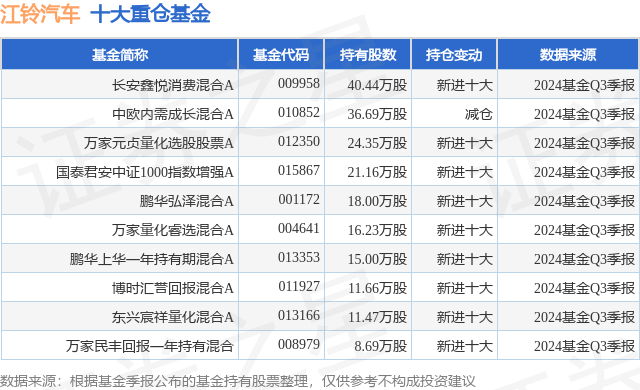Click the 数据来源 column header

(x=568, y=55)
